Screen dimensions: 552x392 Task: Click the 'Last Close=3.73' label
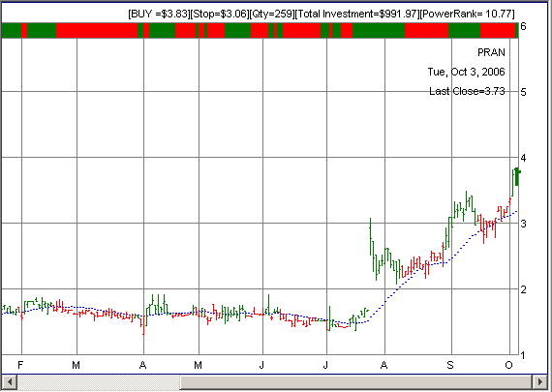point(467,91)
